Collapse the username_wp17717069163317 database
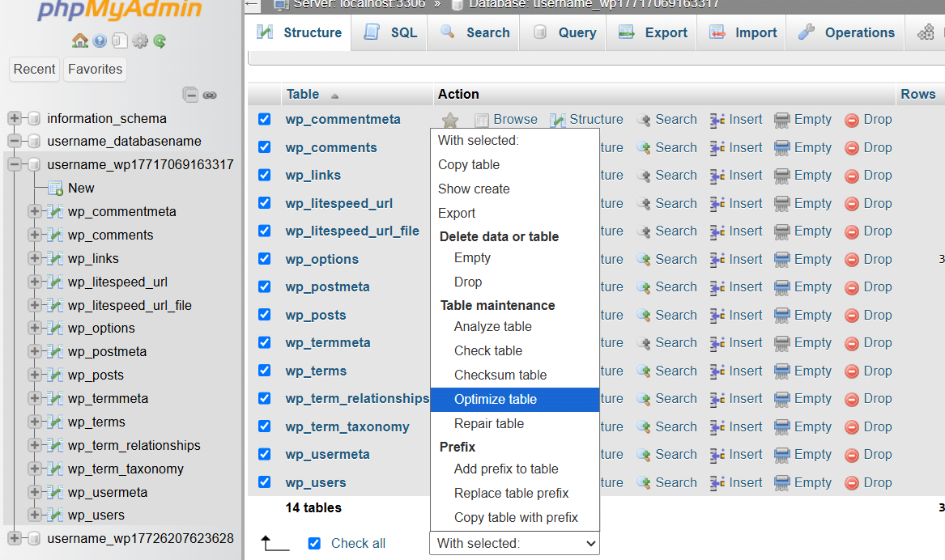 (x=15, y=164)
